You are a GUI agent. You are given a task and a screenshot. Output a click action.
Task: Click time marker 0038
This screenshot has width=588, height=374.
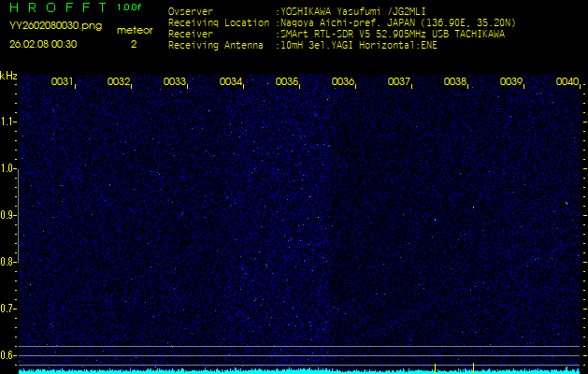coord(454,81)
